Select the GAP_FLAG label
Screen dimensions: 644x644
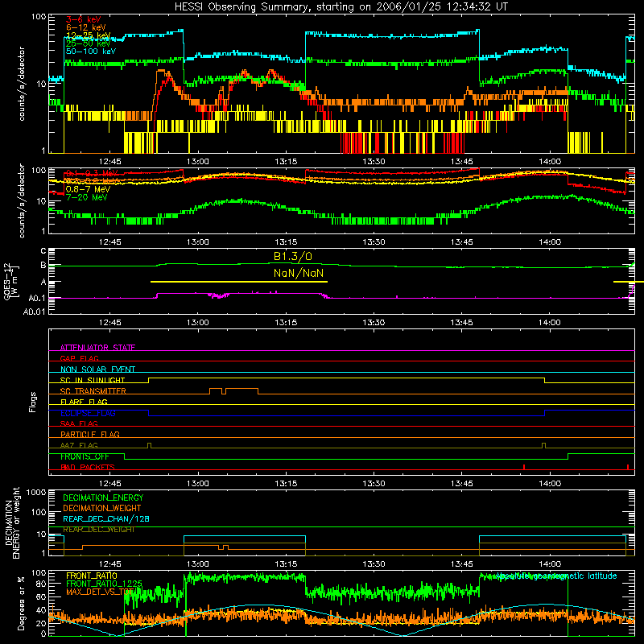pyautogui.click(x=79, y=358)
